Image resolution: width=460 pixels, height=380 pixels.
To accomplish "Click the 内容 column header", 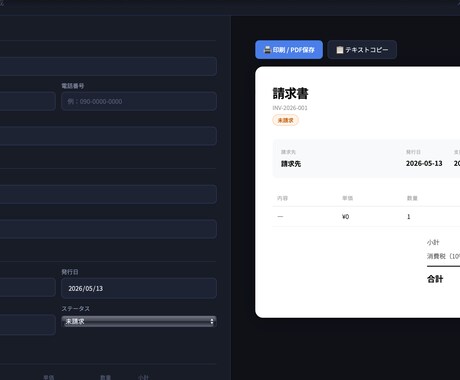I will click(282, 198).
